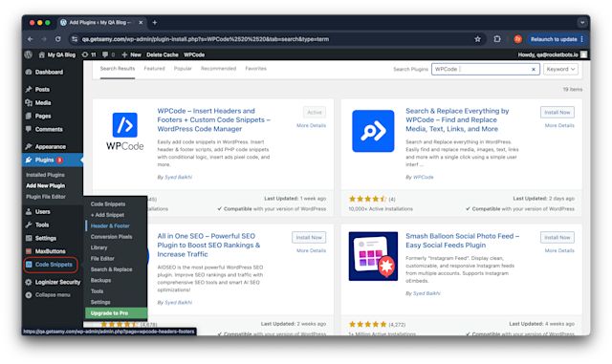Click Delete Cache in admin bar
The width and height of the screenshot is (612, 364).
[x=163, y=54]
